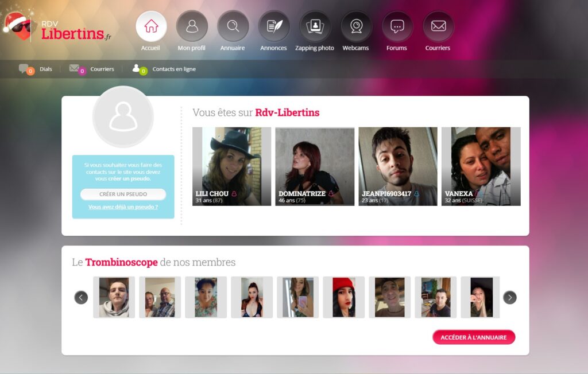Open Courriers in the status bar

91,69
